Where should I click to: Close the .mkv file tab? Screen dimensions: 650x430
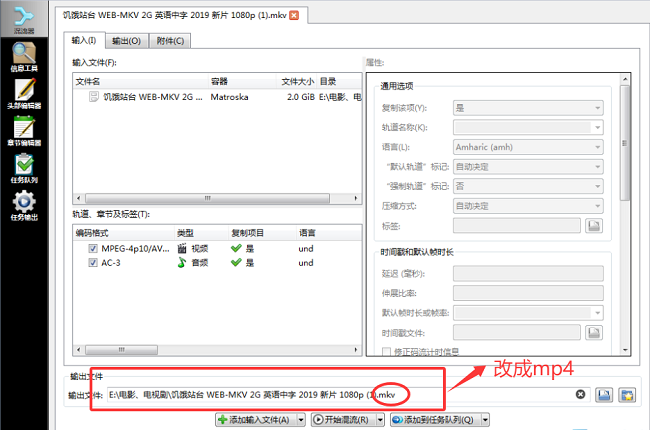point(294,15)
